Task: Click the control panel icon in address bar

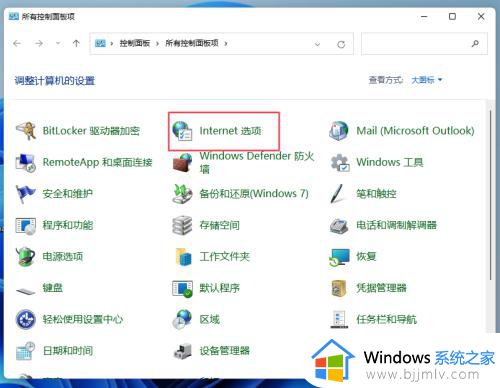Action: pos(100,43)
